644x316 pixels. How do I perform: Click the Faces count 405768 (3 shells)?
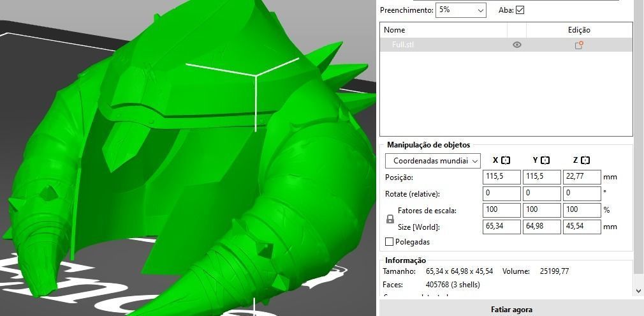pos(453,285)
